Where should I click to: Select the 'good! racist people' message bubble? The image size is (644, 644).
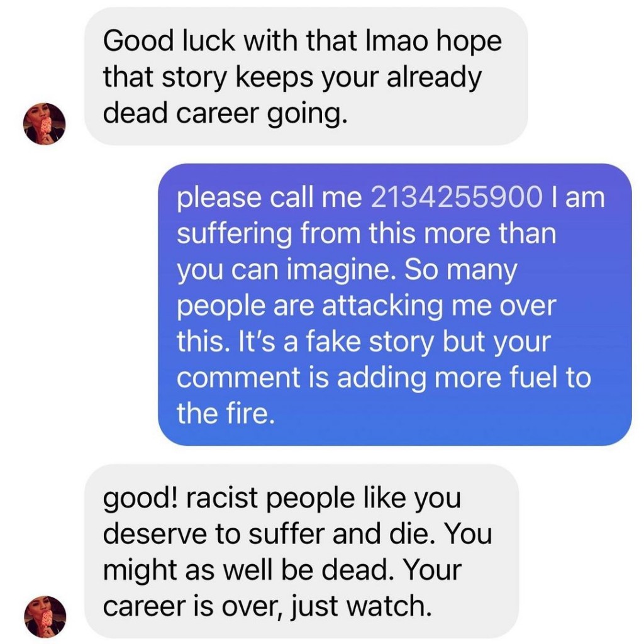301,551
